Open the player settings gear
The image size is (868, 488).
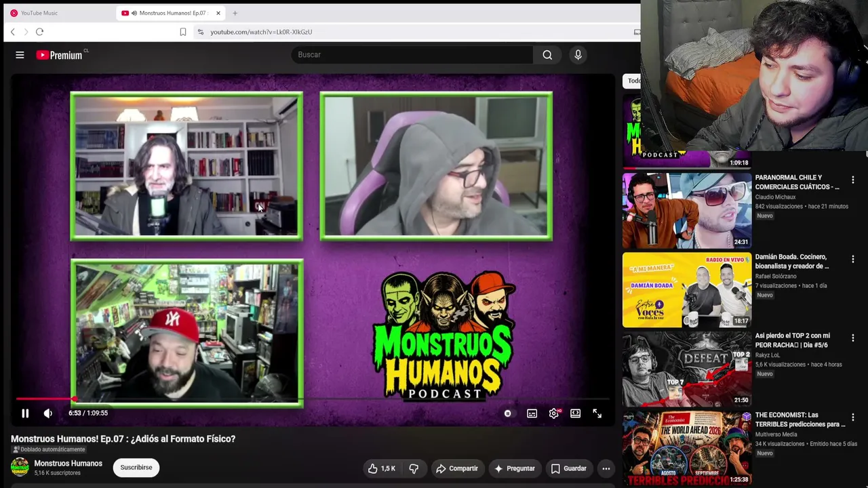point(554,413)
